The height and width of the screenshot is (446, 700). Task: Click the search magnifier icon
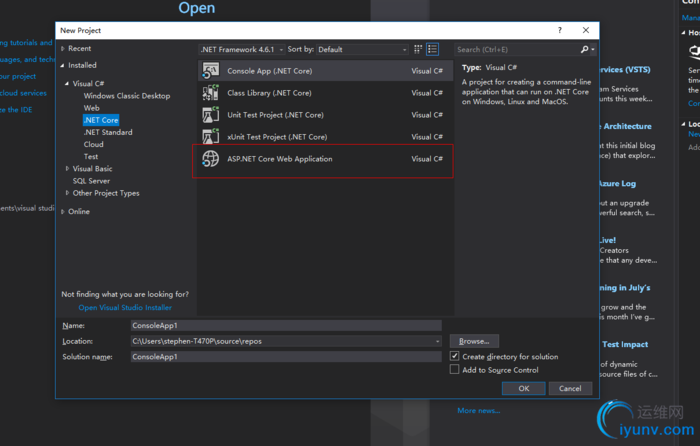click(584, 49)
